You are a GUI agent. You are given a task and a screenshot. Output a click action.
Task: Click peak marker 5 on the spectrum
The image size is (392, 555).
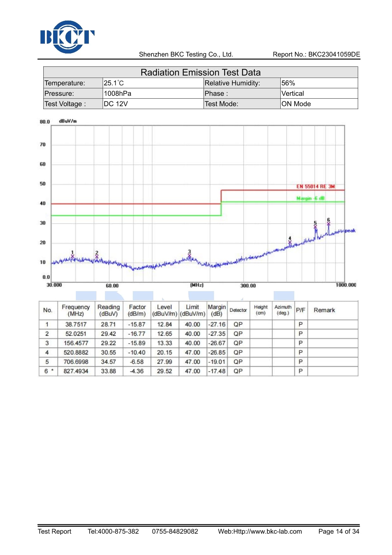[315, 227]
